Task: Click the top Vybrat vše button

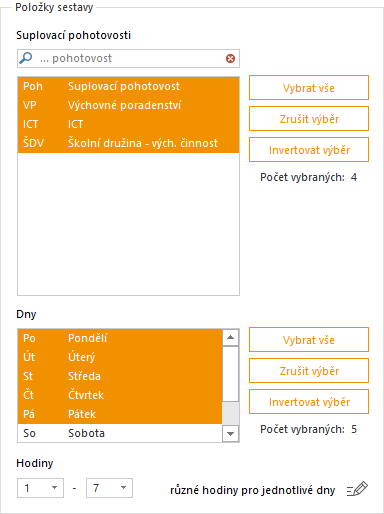Action: 309,88
